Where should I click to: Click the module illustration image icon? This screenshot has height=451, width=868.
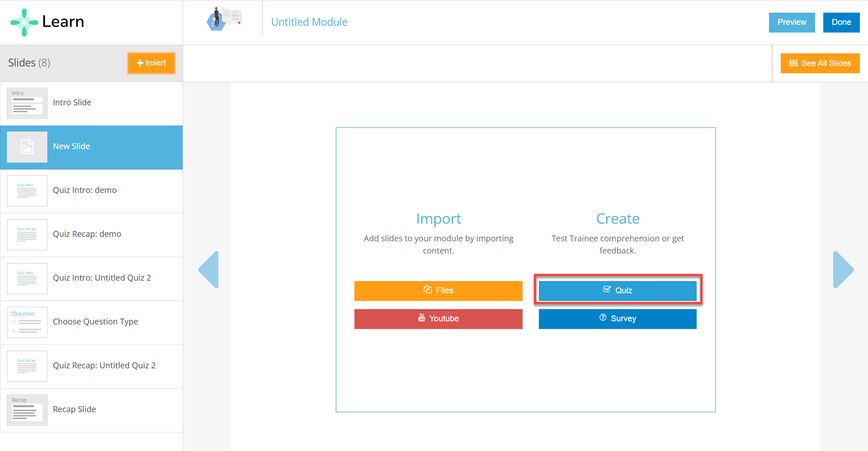tap(224, 19)
